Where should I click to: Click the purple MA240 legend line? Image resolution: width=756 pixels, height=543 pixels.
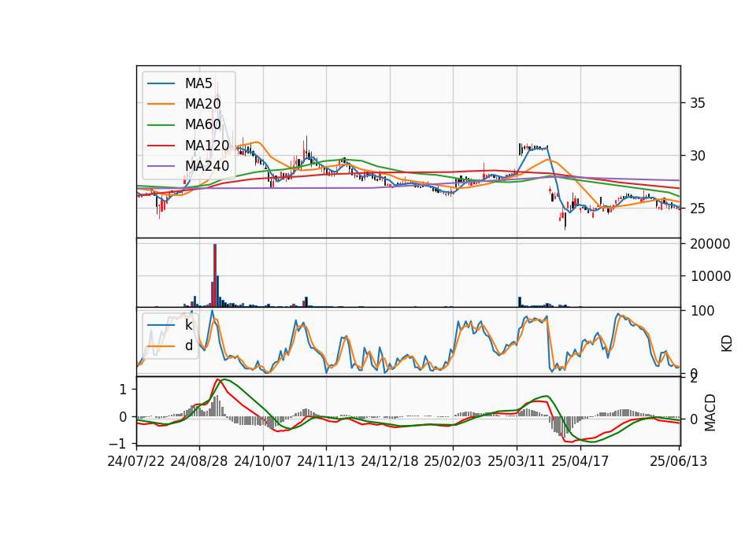(x=161, y=166)
